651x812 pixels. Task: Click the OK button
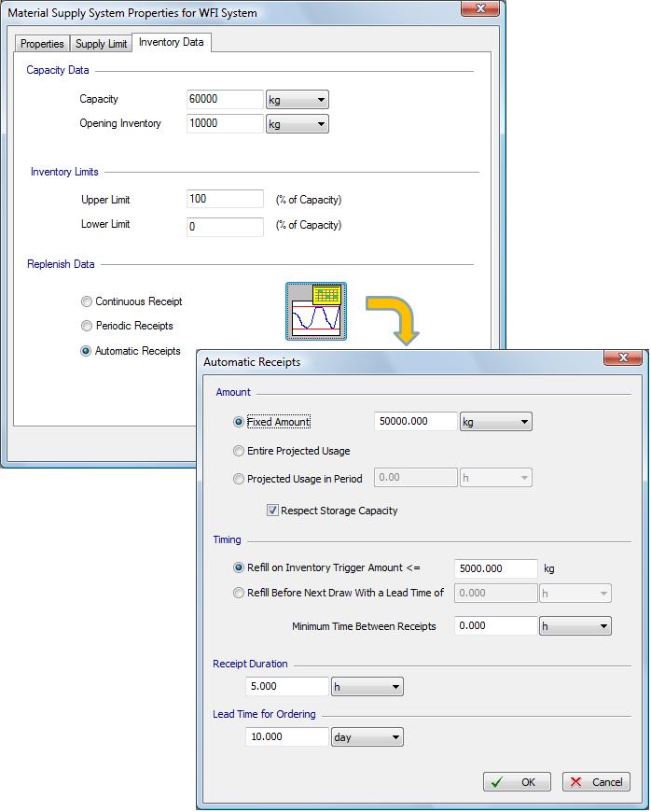(x=517, y=782)
